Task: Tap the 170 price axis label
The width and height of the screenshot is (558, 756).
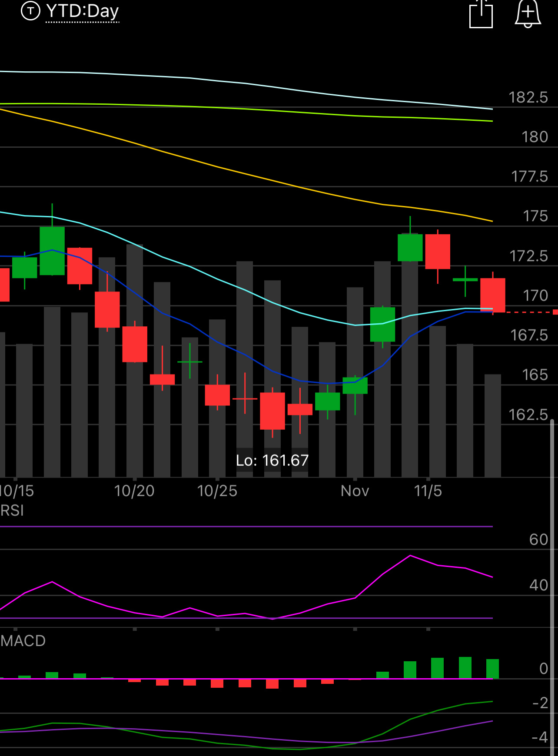Action: [535, 295]
